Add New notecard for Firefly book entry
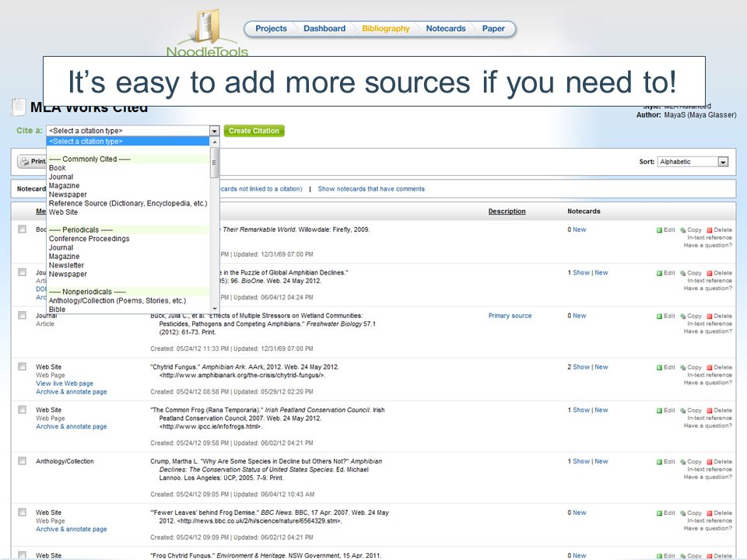 point(579,229)
